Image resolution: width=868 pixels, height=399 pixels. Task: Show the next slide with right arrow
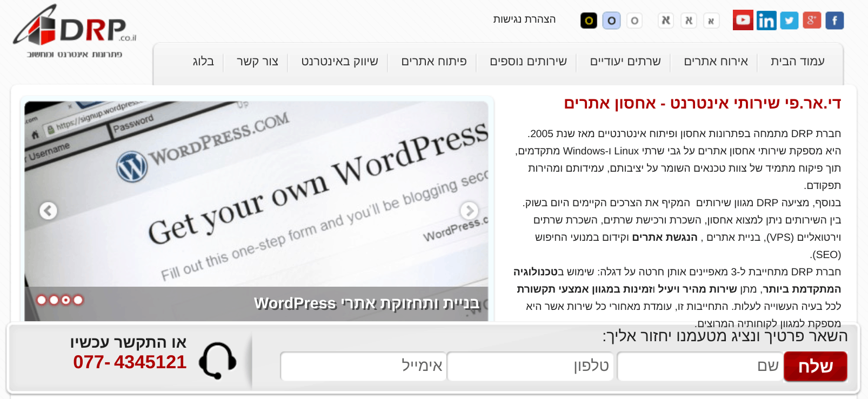click(x=469, y=210)
